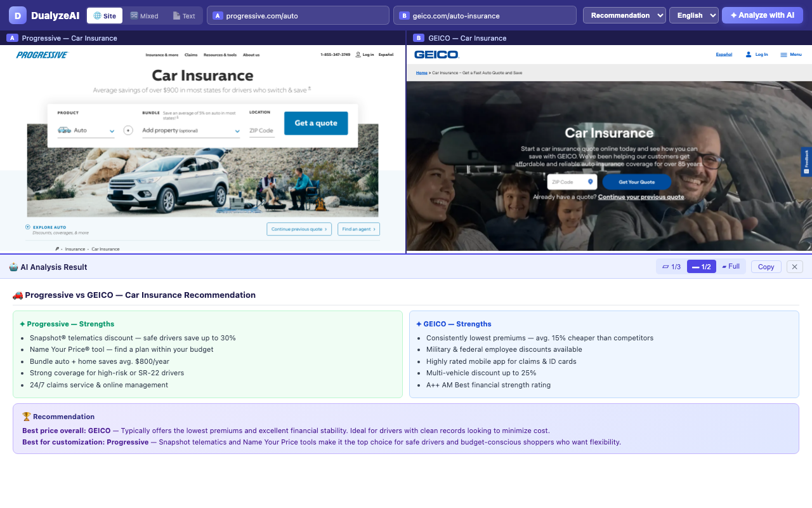Viewport: 812px width, 508px height.
Task: Click the "A++ AM Best financial strength rating" bullet
Action: pos(488,385)
